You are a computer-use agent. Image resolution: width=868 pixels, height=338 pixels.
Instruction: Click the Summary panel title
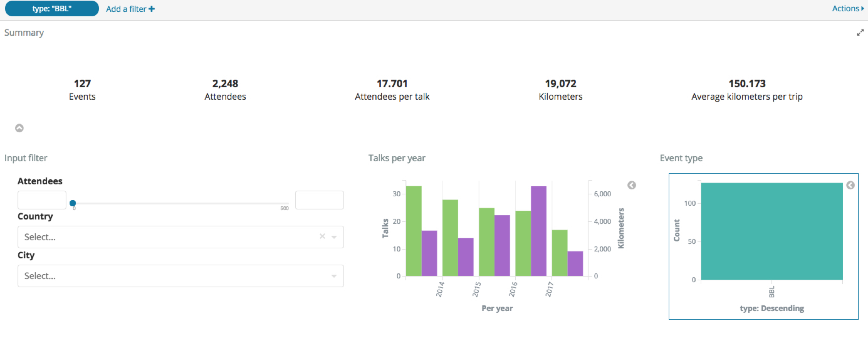pos(24,33)
